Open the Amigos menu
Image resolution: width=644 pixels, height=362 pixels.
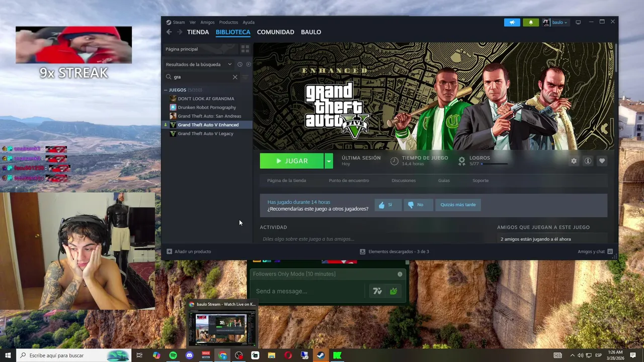click(x=207, y=22)
